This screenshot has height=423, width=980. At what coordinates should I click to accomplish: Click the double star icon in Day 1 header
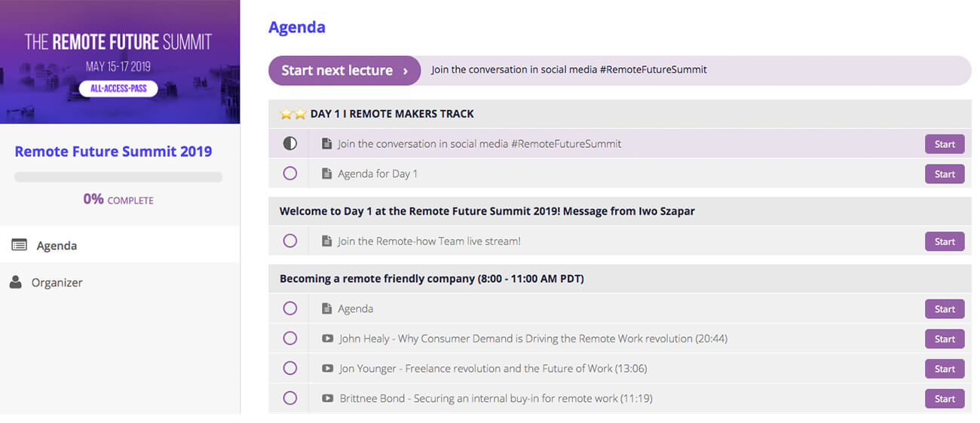pos(292,114)
